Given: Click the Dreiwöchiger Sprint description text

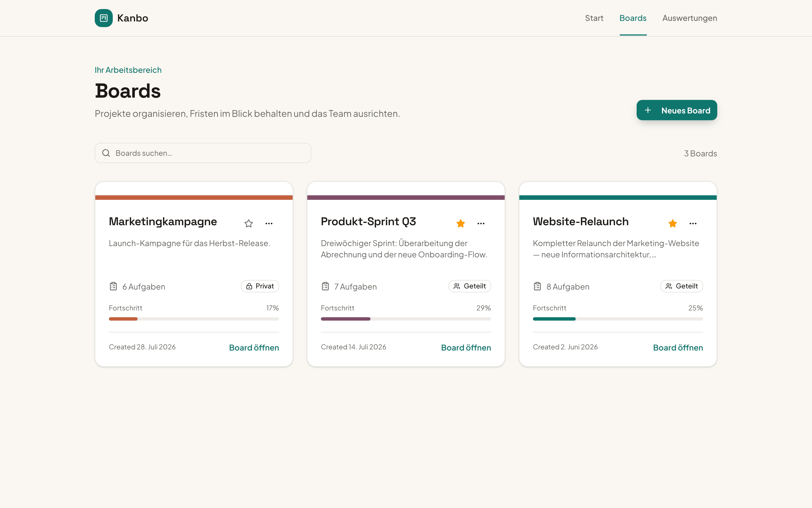Looking at the screenshot, I should (404, 249).
